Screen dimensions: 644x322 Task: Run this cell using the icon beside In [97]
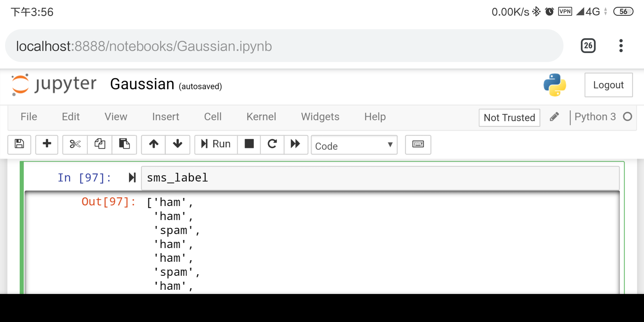(132, 178)
